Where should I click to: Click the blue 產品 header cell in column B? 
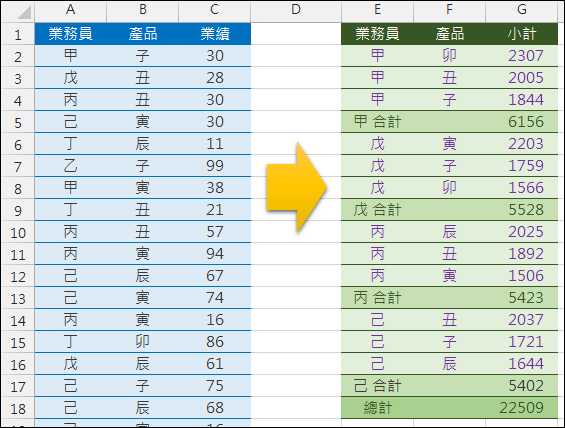coord(143,34)
